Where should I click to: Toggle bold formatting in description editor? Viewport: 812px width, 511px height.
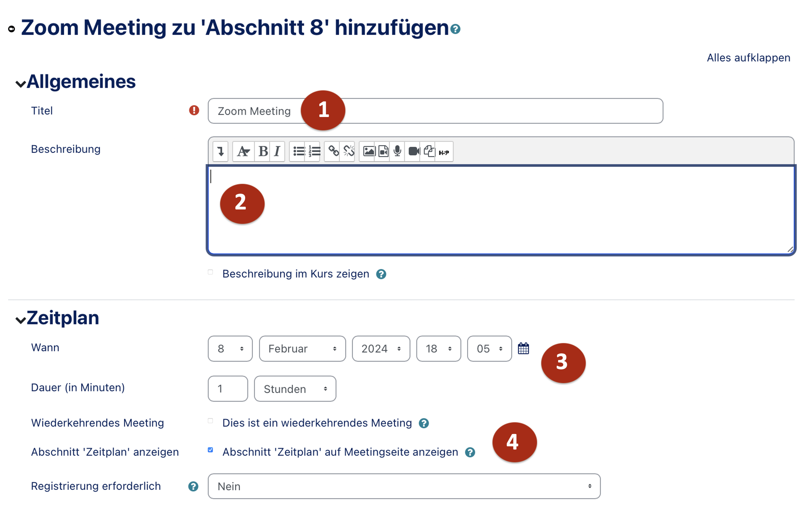[263, 152]
